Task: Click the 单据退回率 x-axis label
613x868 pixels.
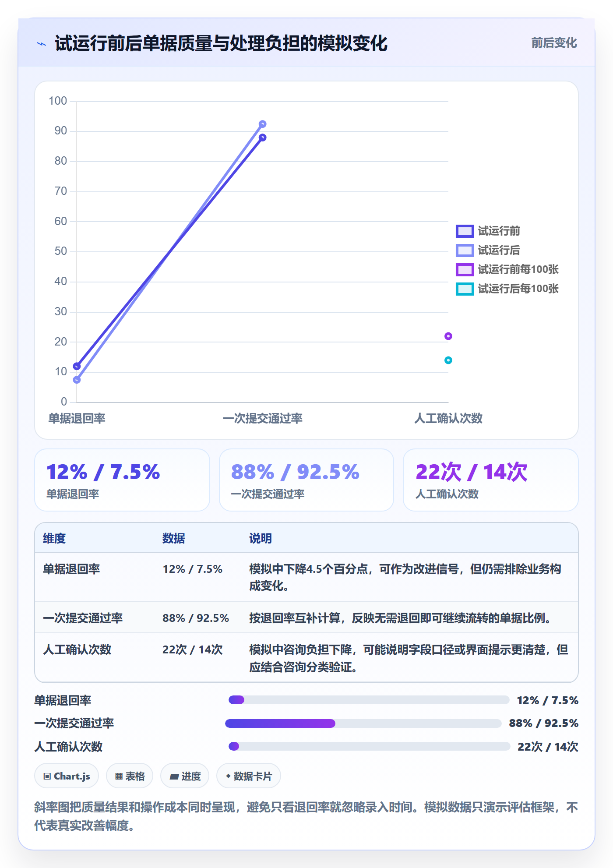Action: [x=77, y=418]
